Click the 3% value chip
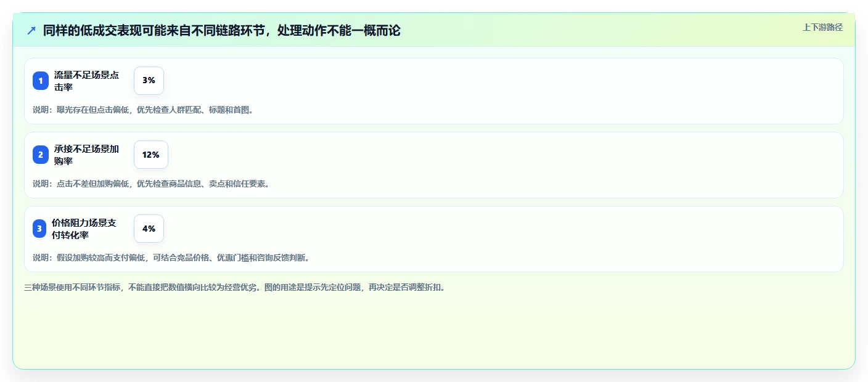This screenshot has height=382, width=868. (149, 81)
